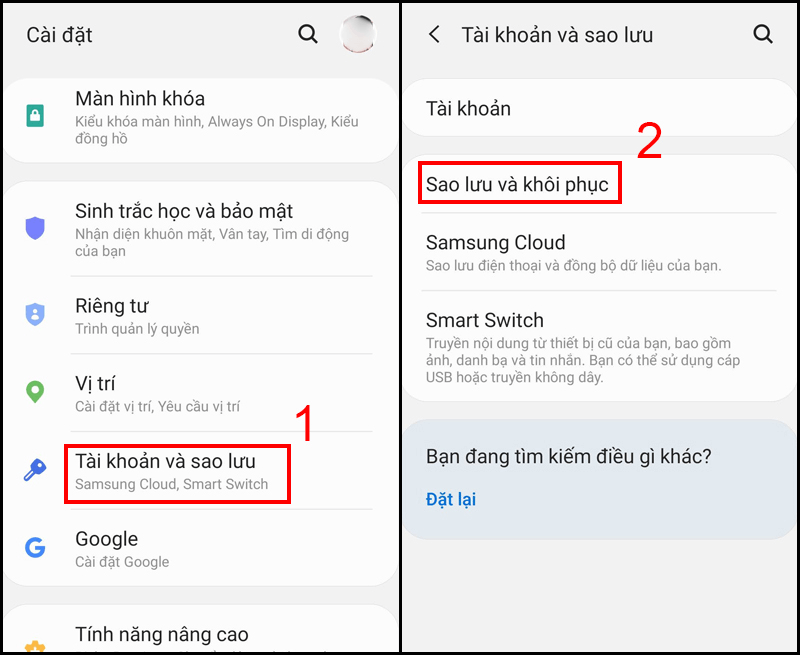The height and width of the screenshot is (655, 800).
Task: Tap the Đặt lại link
Action: tap(451, 499)
